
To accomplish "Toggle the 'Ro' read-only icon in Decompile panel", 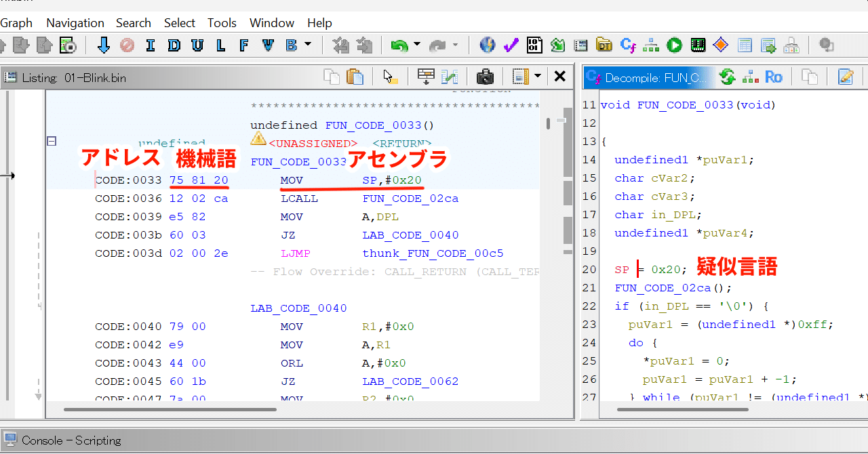I will pyautogui.click(x=774, y=77).
